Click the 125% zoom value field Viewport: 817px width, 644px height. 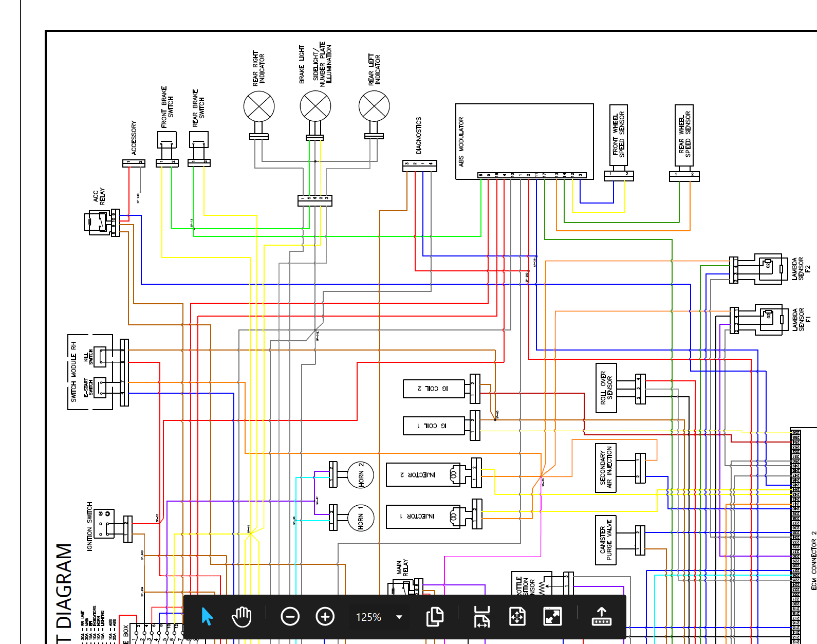point(368,617)
